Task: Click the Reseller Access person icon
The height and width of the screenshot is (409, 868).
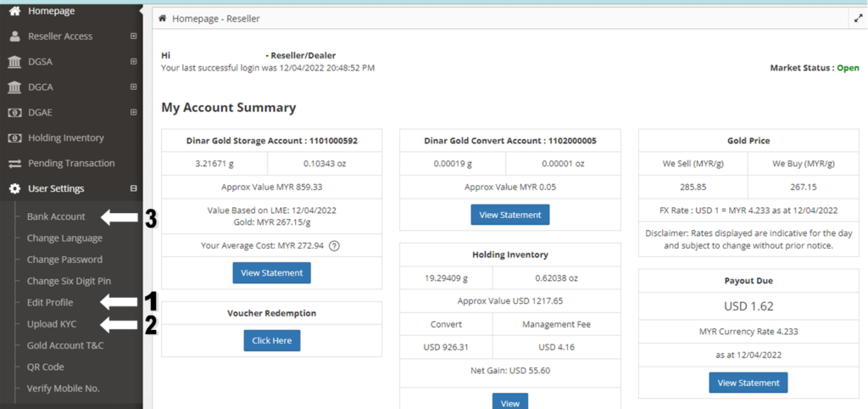Action: (14, 36)
